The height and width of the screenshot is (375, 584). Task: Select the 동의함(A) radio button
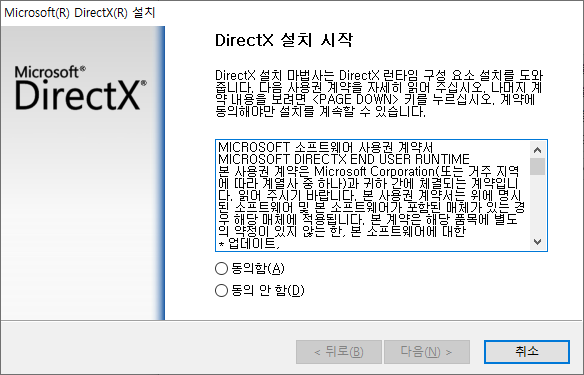221,268
